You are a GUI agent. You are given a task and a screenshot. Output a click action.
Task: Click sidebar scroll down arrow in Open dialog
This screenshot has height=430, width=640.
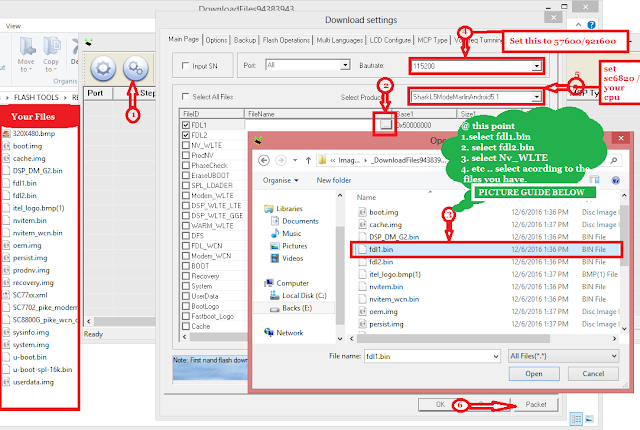(340, 339)
